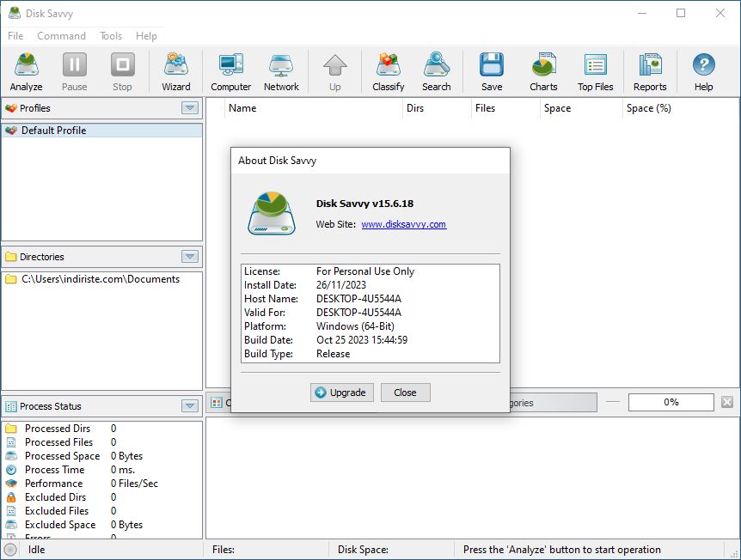Open the File menu

15,36
